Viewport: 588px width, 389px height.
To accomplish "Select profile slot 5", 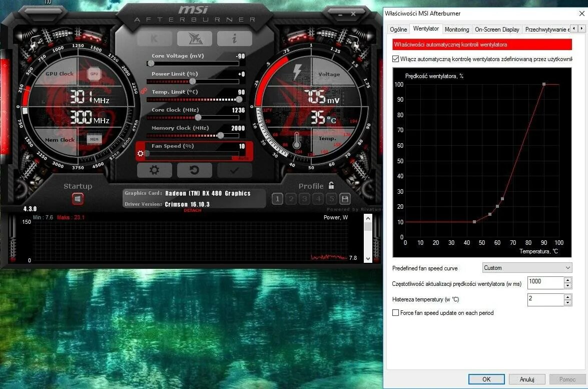I will click(x=331, y=199).
